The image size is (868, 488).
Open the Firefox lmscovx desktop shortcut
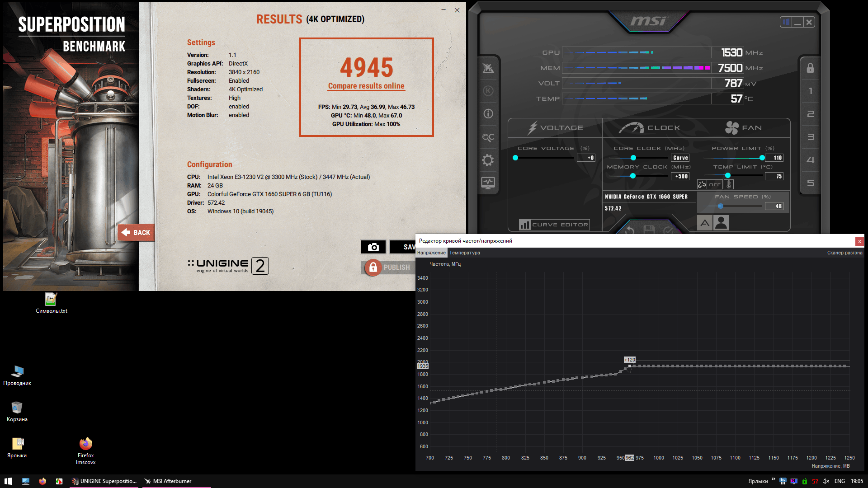(85, 450)
